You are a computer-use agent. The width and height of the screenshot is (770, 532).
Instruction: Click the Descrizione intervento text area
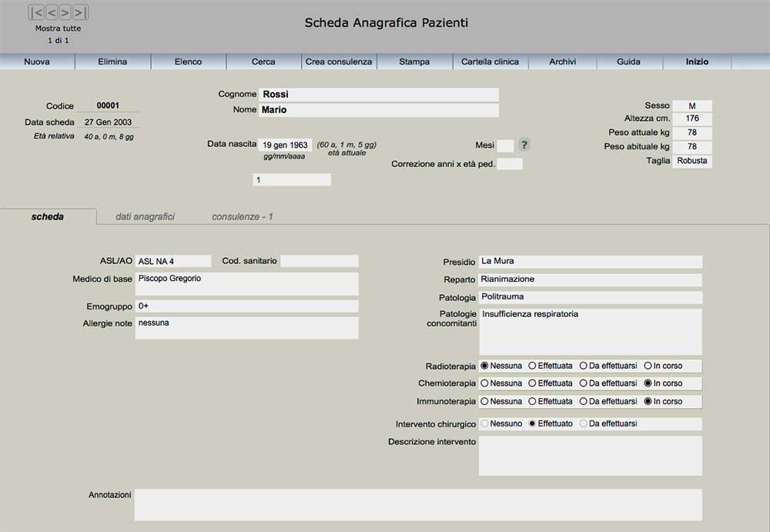pos(591,456)
